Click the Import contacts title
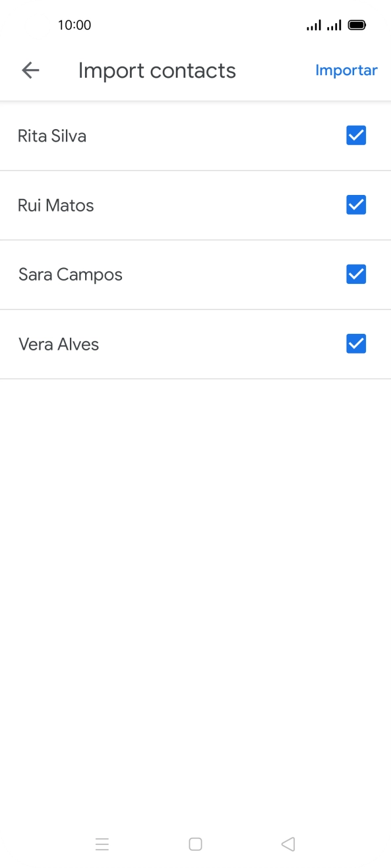Screen dimensions: 391x868 tap(157, 70)
